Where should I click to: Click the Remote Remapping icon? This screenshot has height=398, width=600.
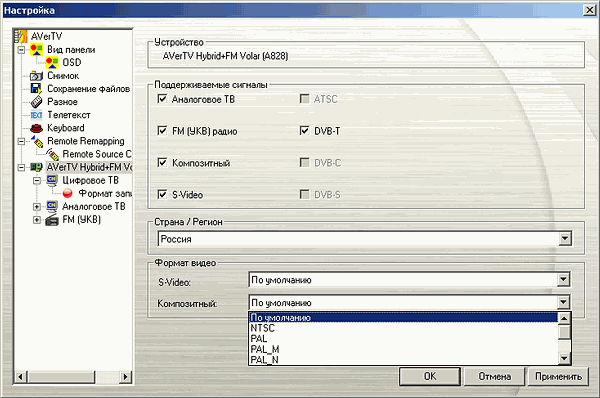[x=38, y=141]
